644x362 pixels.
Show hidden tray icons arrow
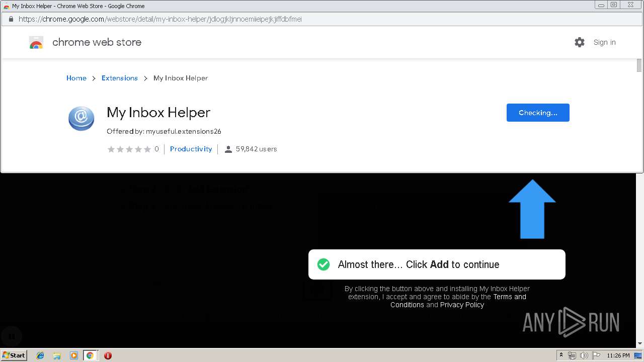pyautogui.click(x=561, y=355)
